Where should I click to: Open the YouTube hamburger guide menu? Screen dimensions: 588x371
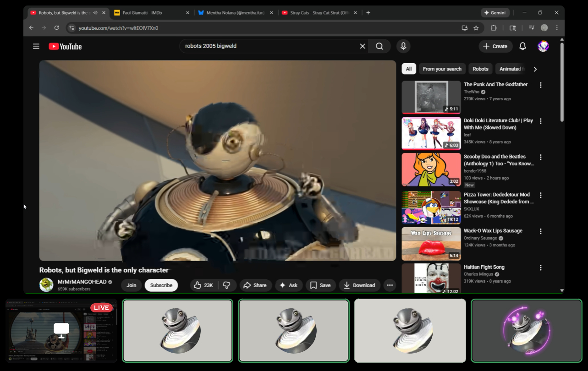click(36, 46)
